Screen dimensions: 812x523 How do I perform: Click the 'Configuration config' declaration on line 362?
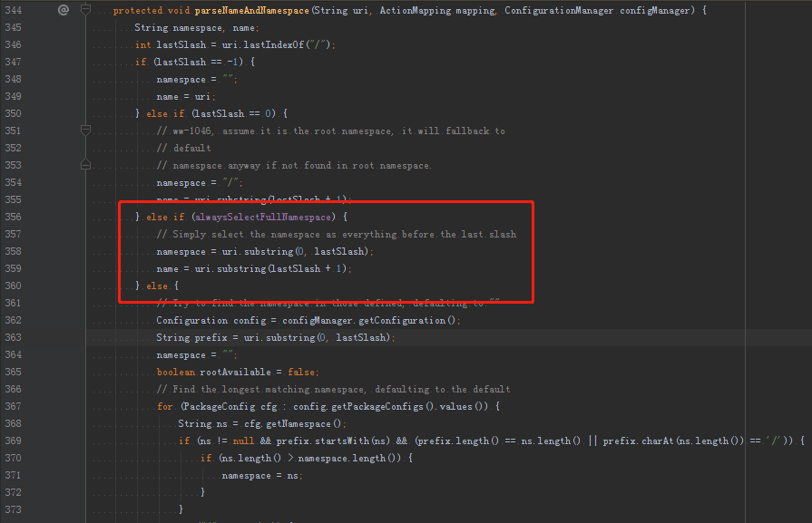[x=210, y=321]
